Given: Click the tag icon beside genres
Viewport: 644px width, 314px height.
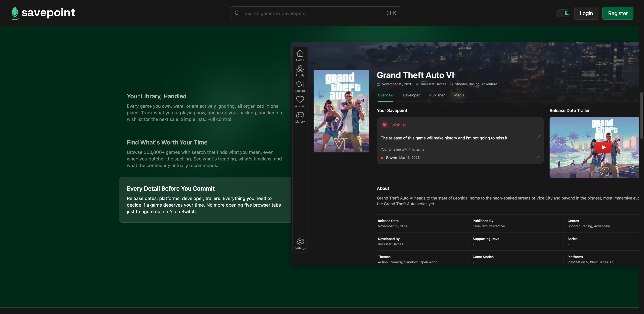Looking at the screenshot, I should (451, 84).
